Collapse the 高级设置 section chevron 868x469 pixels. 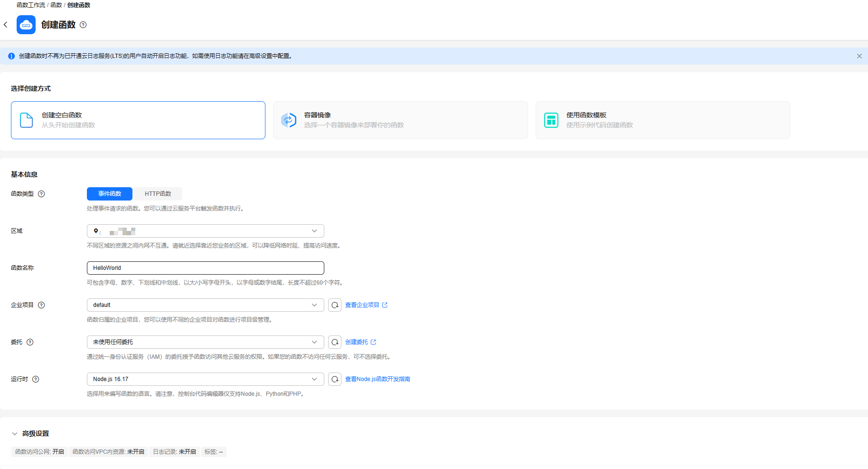(15, 434)
